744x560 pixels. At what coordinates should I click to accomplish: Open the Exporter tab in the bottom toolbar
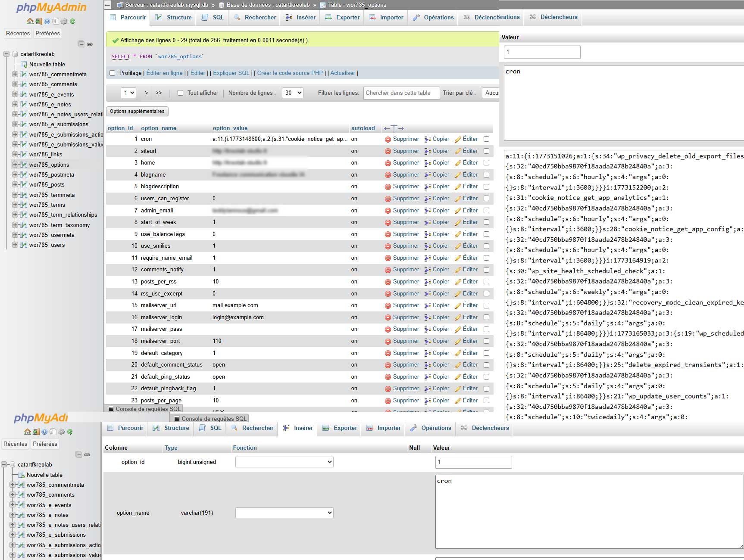tap(340, 428)
